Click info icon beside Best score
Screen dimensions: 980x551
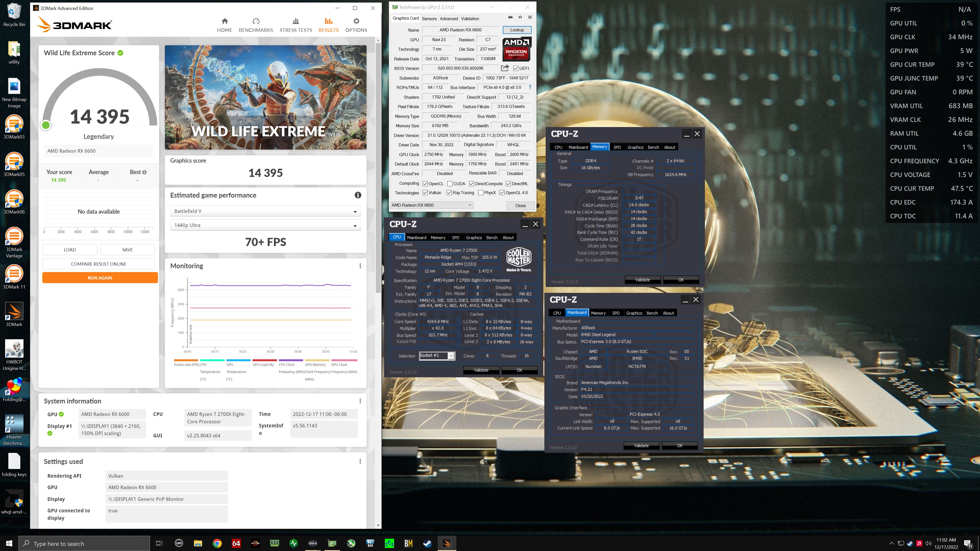144,172
